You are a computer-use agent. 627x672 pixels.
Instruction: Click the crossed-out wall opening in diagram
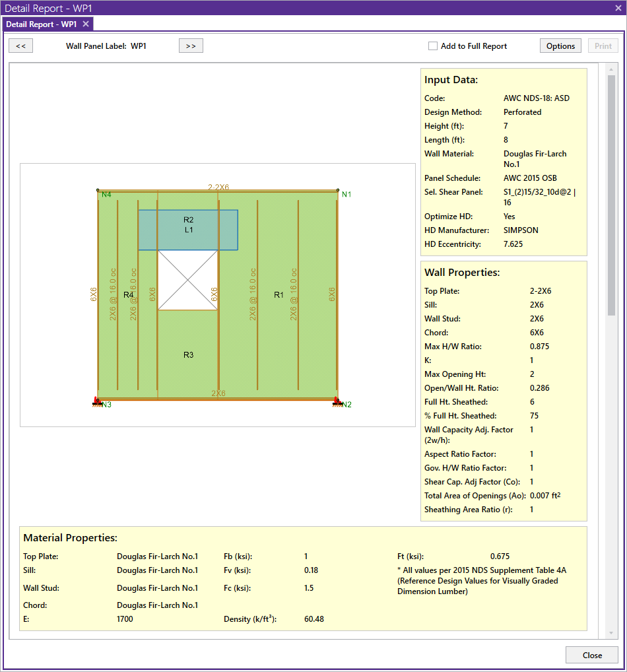188,280
